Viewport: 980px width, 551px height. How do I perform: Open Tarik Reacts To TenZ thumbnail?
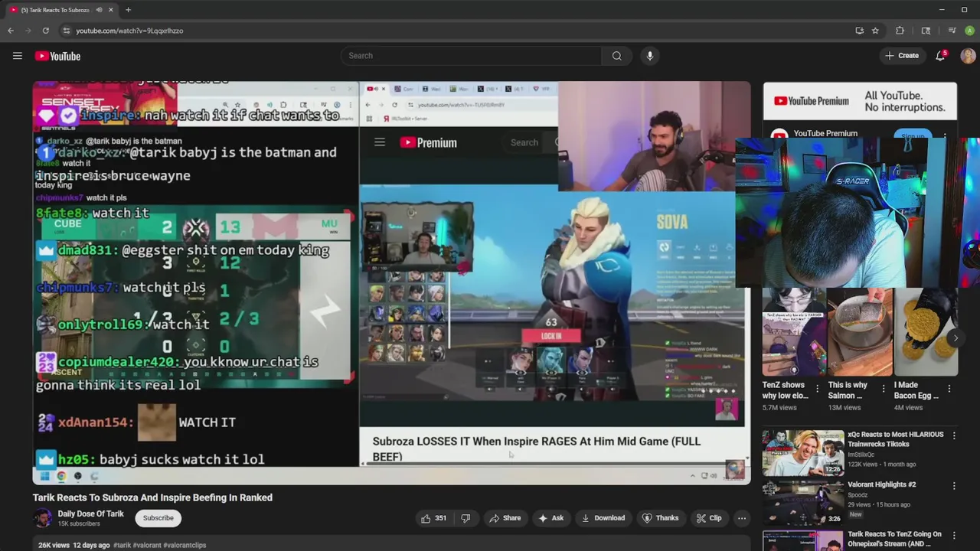803,540
